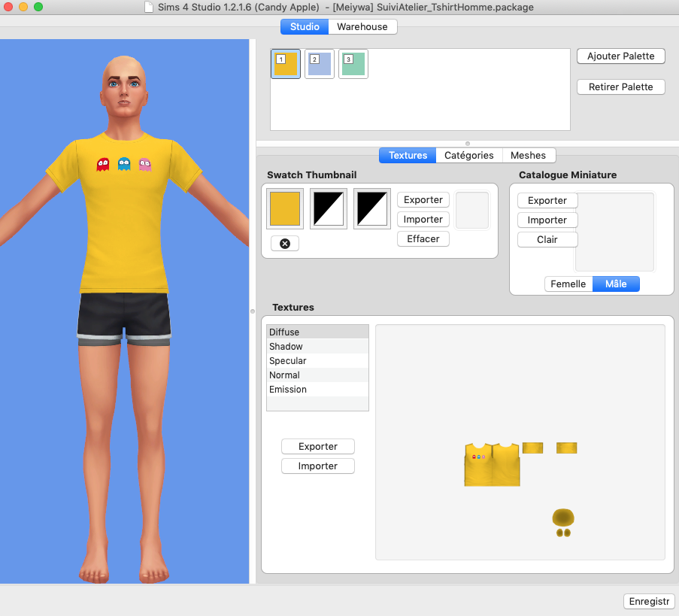
Task: Select Diffuse in the texture list
Action: click(x=317, y=332)
